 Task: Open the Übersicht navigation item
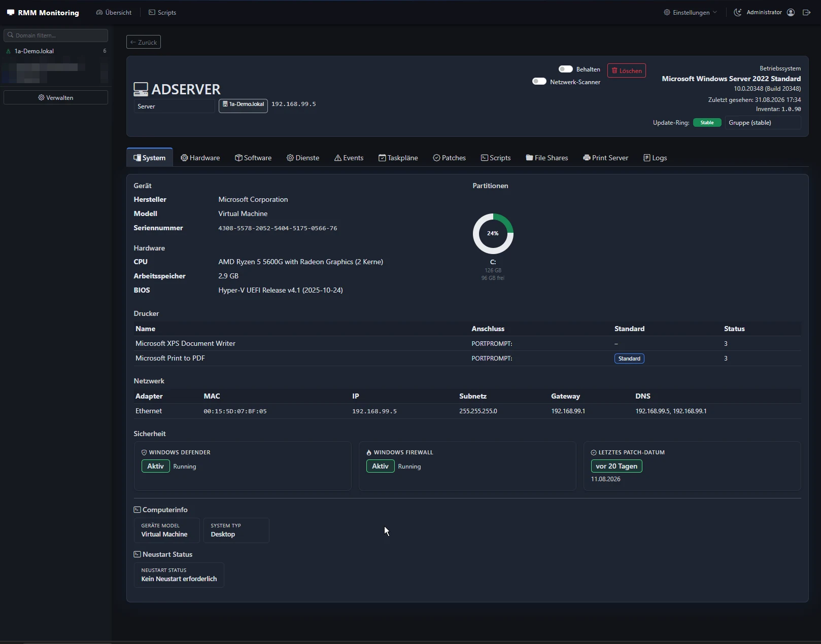[114, 12]
